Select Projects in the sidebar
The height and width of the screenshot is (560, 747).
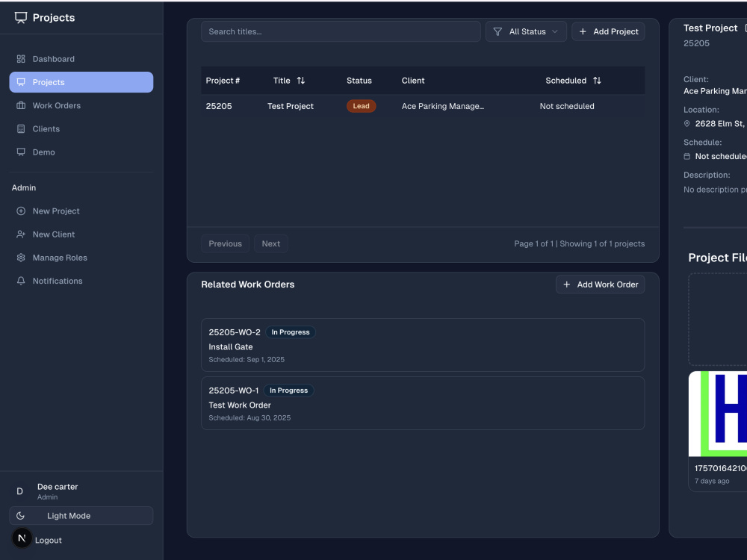[81, 82]
